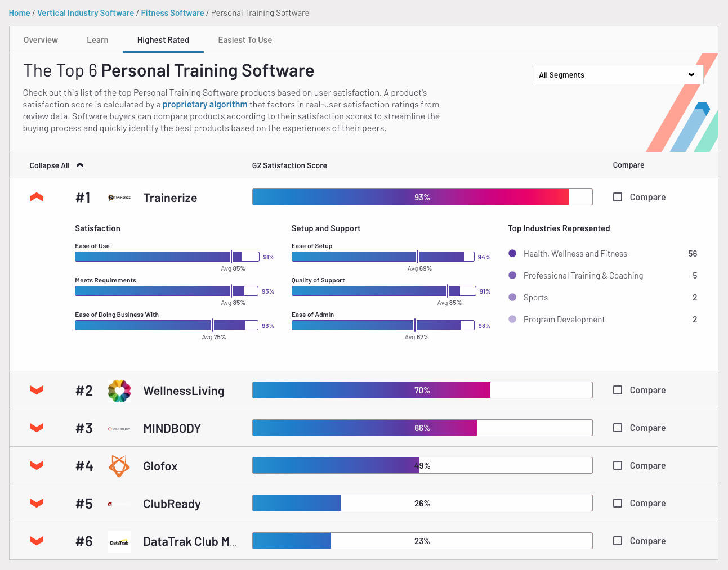Click the WellnessLiving colorful logo
This screenshot has width=728, height=570.
(x=119, y=391)
